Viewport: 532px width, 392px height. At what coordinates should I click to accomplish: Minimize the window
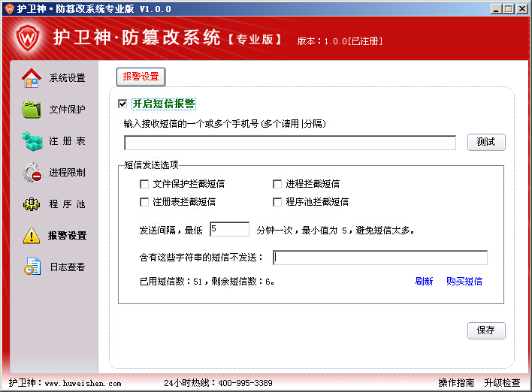click(497, 9)
